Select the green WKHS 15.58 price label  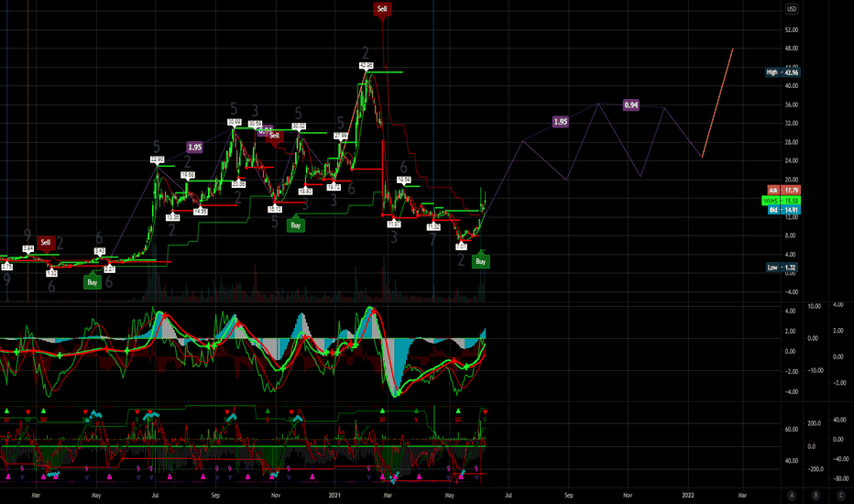coord(781,201)
